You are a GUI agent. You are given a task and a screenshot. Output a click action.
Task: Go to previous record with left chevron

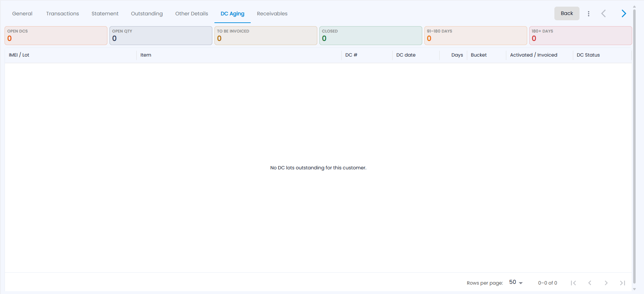(604, 14)
